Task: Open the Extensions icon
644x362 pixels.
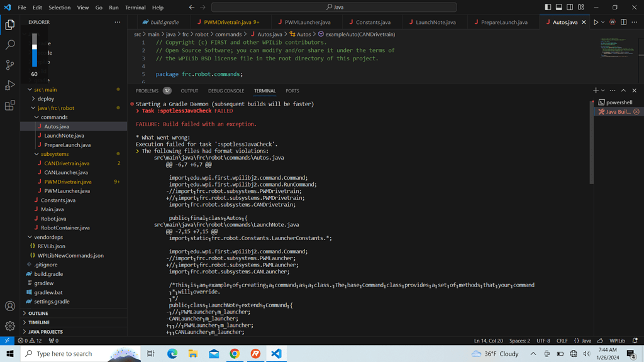Action: tap(9, 104)
